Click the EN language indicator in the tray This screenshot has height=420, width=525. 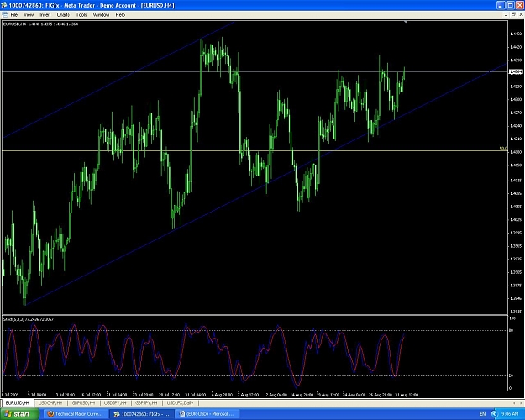482,414
